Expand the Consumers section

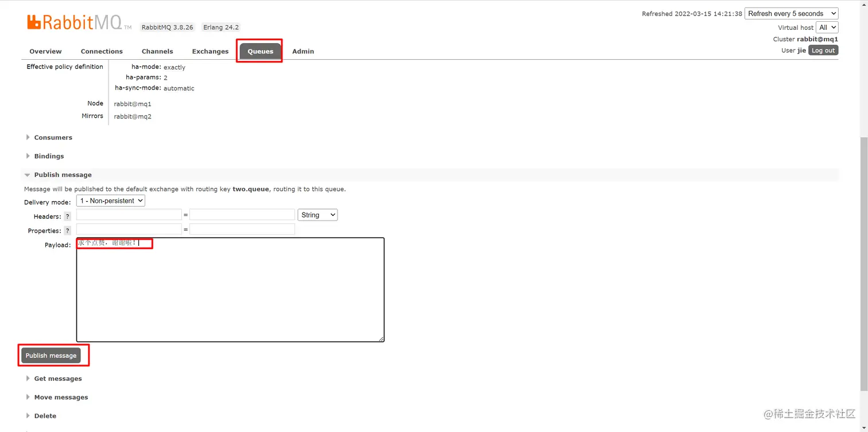pyautogui.click(x=53, y=137)
